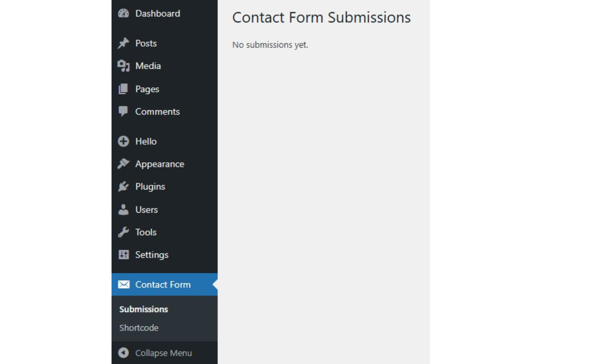Click the Settings sliders icon
Screen dimensions: 596x364
(123, 255)
